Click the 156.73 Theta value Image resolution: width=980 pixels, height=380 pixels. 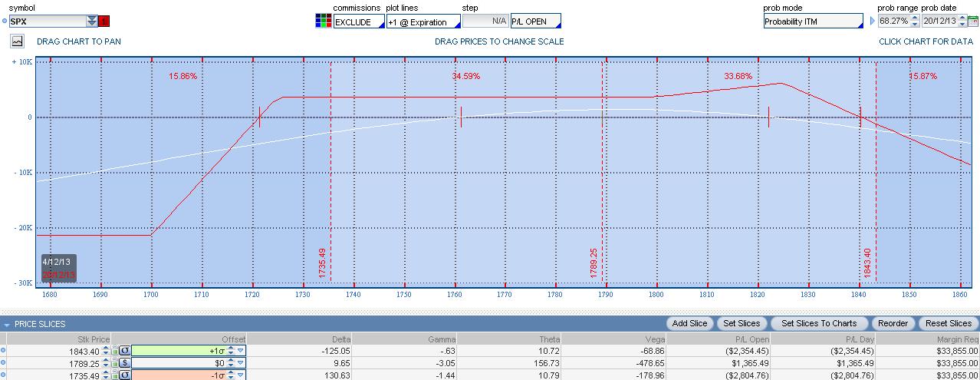click(x=548, y=362)
